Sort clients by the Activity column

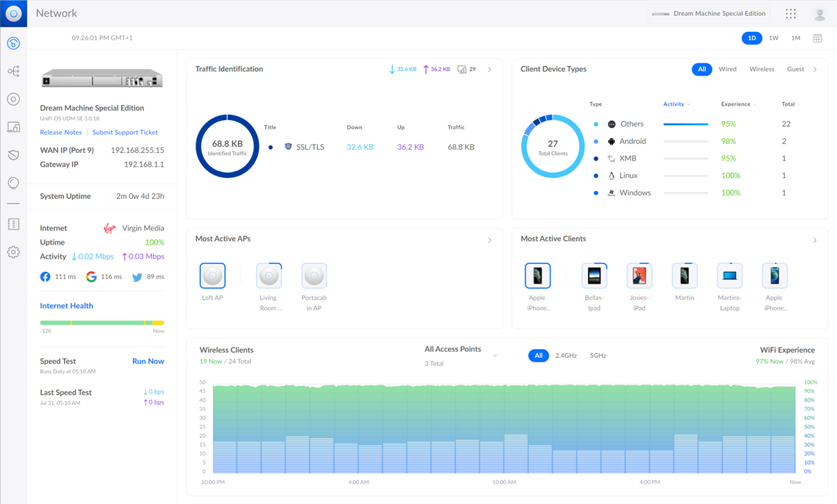(x=676, y=104)
